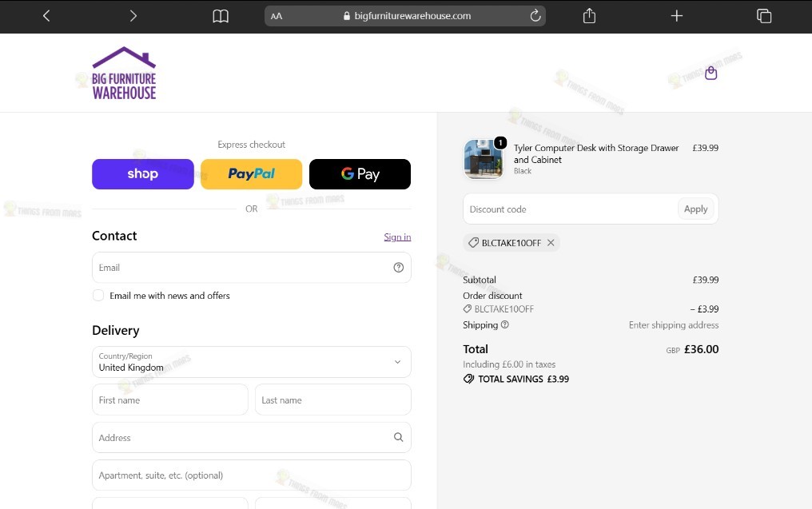The height and width of the screenshot is (509, 812).
Task: Follow the Sign in link
Action: click(x=397, y=237)
